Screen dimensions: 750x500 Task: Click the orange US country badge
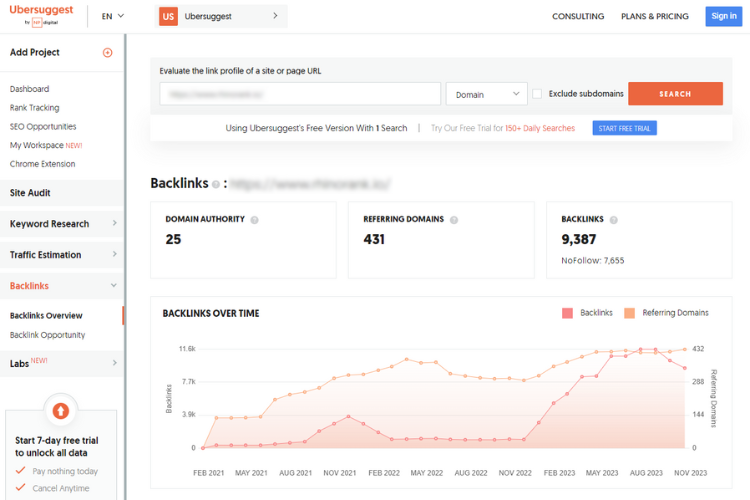click(x=168, y=16)
